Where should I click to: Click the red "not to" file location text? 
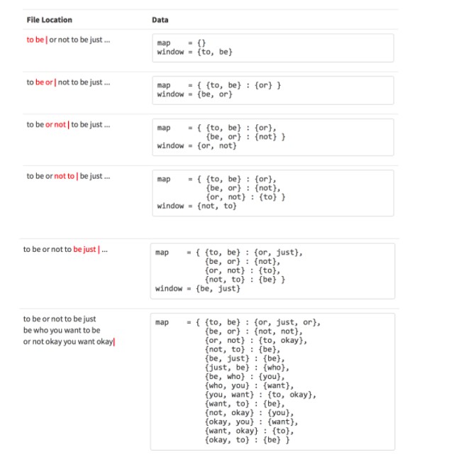tap(65, 176)
